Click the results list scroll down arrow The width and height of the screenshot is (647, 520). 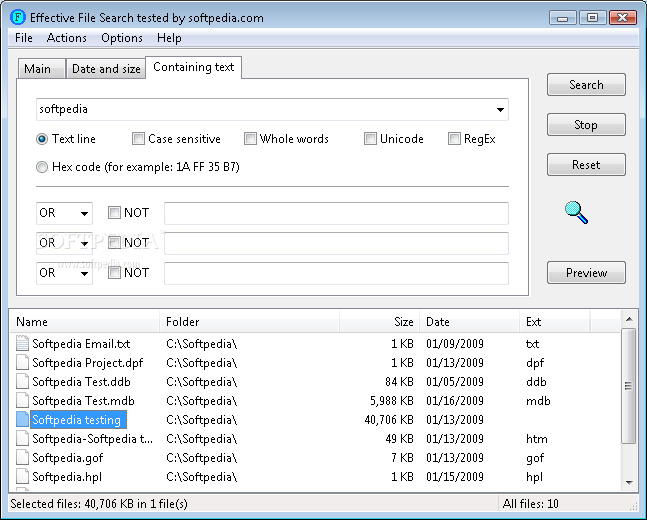(x=629, y=482)
